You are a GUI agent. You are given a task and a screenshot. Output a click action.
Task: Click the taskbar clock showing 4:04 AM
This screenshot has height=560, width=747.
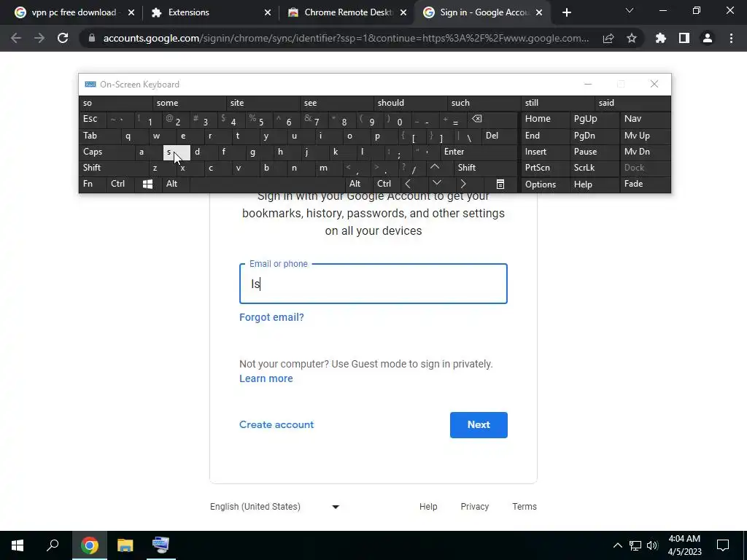[x=684, y=545]
